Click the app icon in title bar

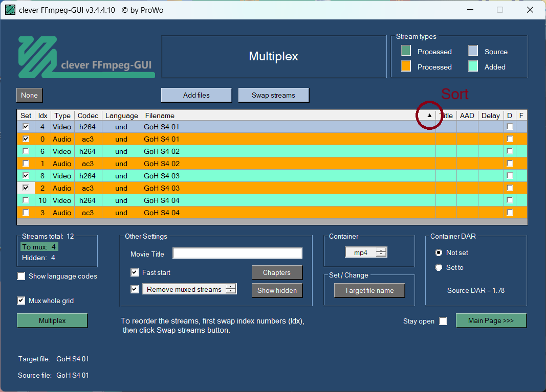click(x=10, y=10)
